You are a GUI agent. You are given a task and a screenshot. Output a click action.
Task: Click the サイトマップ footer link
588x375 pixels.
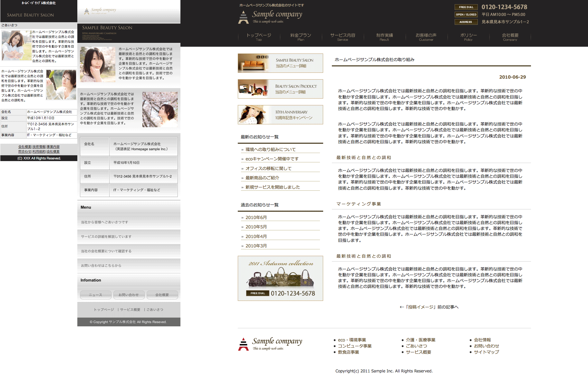tap(486, 352)
